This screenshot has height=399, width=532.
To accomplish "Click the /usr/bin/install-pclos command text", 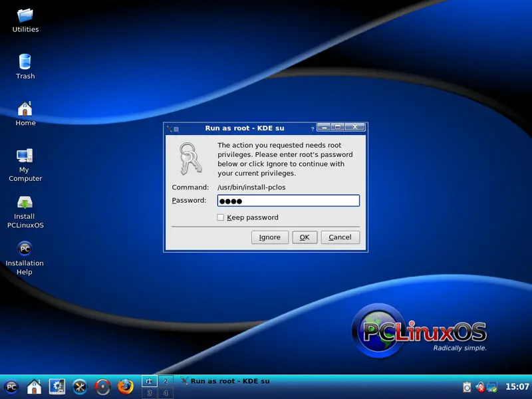I will pos(251,188).
